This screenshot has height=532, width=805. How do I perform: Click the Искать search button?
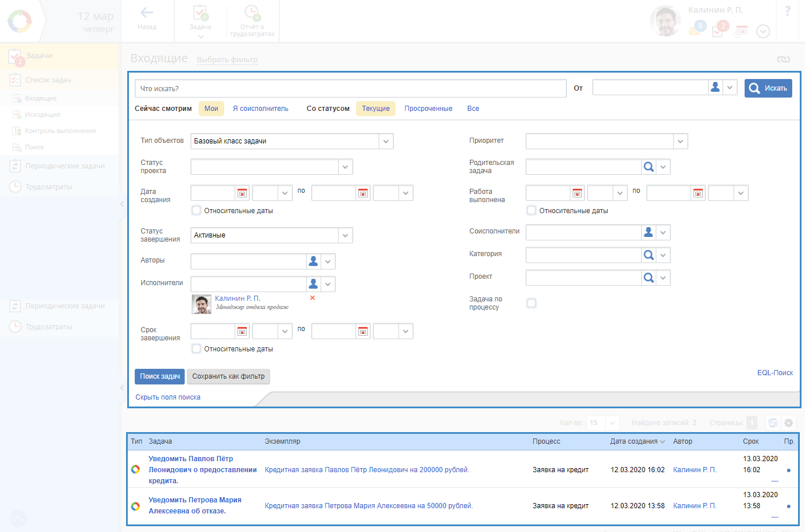click(768, 88)
